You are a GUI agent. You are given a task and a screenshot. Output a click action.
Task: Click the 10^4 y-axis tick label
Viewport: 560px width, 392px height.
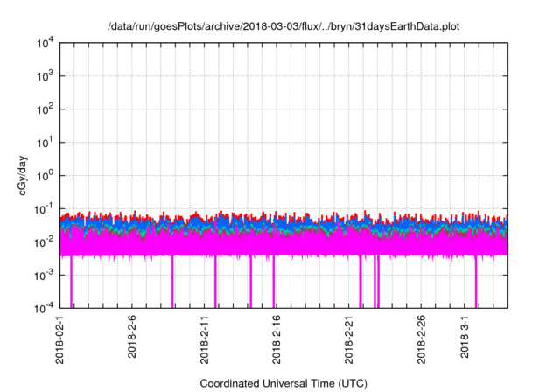coord(45,44)
